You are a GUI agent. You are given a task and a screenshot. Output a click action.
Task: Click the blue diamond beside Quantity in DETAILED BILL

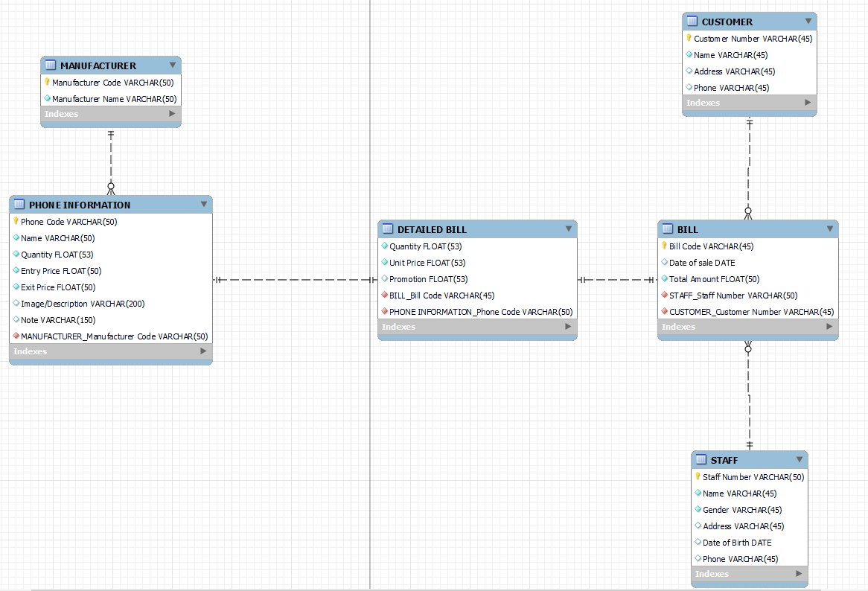383,246
